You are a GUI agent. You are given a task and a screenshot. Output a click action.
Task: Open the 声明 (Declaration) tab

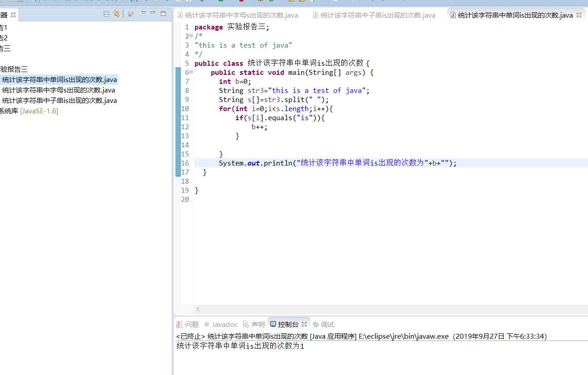point(254,324)
